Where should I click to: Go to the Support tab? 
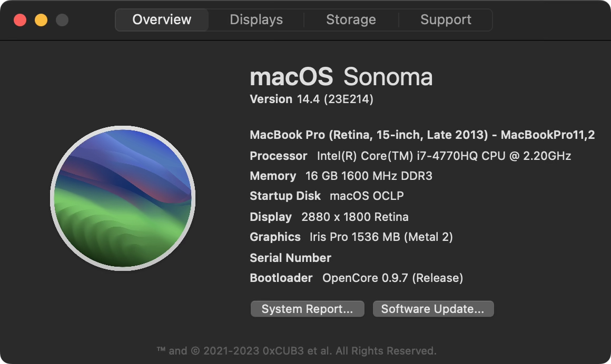(446, 20)
